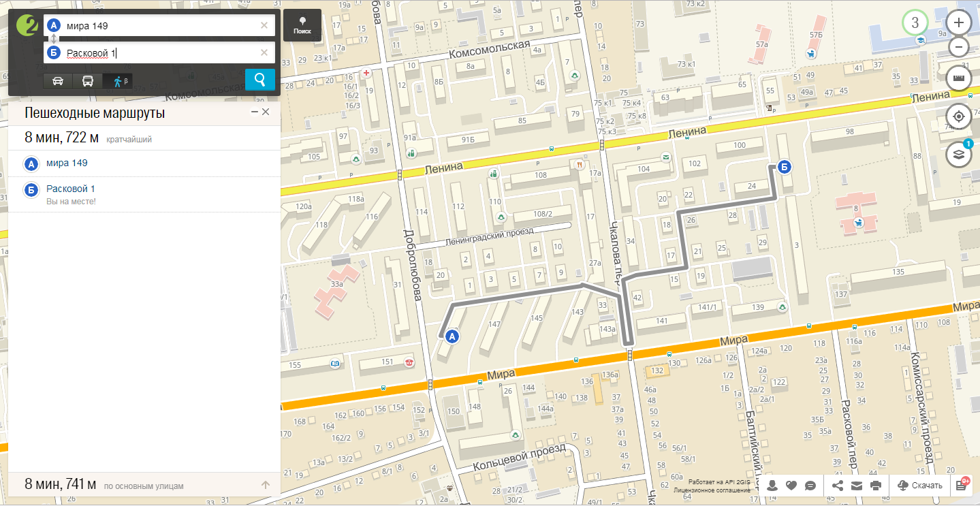Locate my position with target icon
The image size is (980, 506).
tap(959, 116)
